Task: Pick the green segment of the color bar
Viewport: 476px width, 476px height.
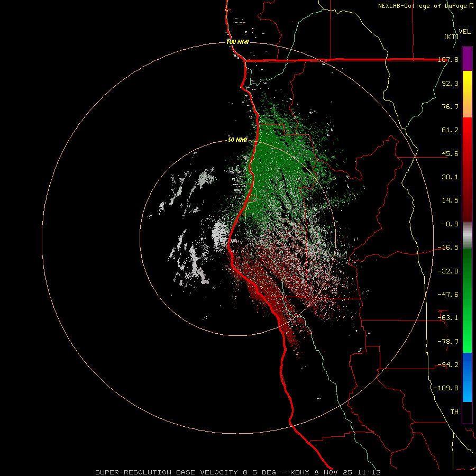Action: click(467, 300)
